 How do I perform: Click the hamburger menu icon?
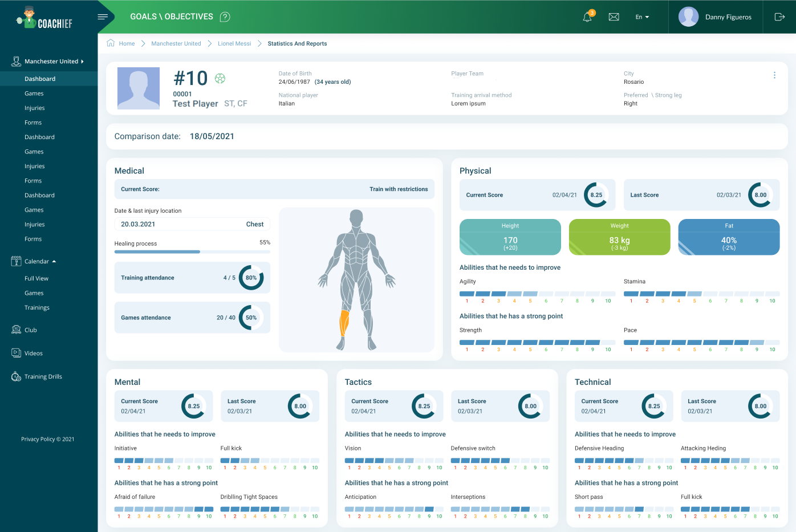tap(103, 17)
